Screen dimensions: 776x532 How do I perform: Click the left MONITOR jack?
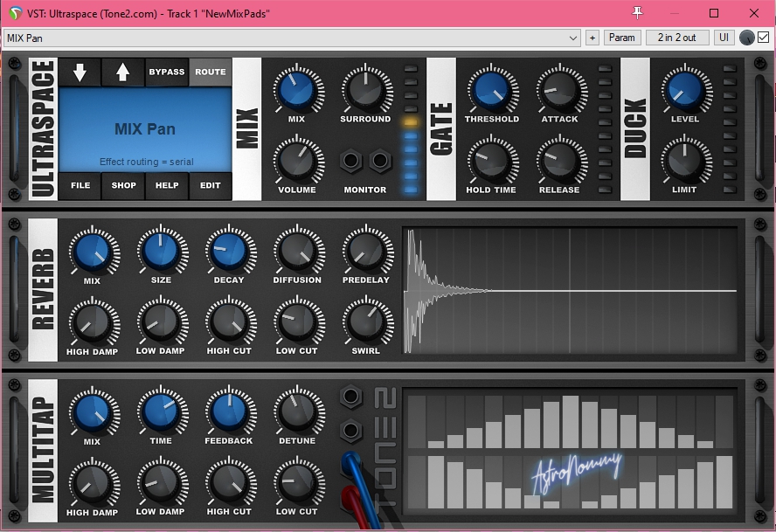pyautogui.click(x=351, y=161)
